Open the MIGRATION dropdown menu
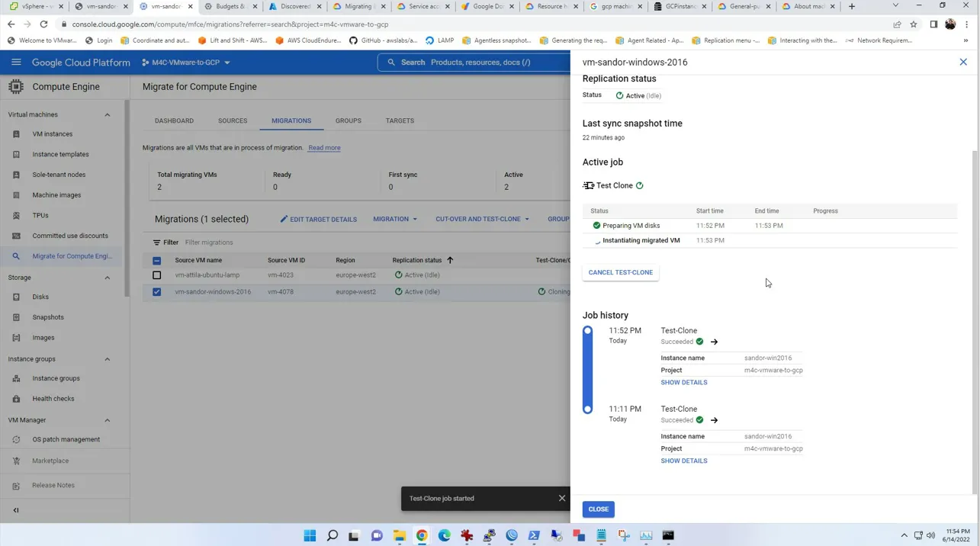This screenshot has width=980, height=546. 395,219
